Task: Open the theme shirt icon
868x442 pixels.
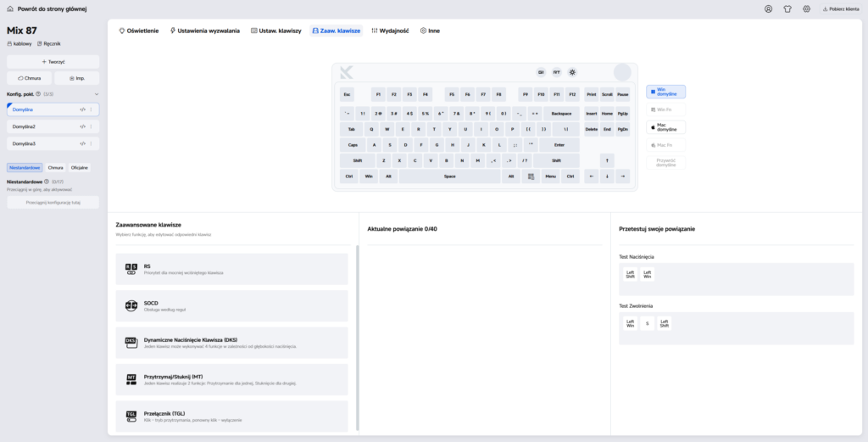Action: [787, 8]
